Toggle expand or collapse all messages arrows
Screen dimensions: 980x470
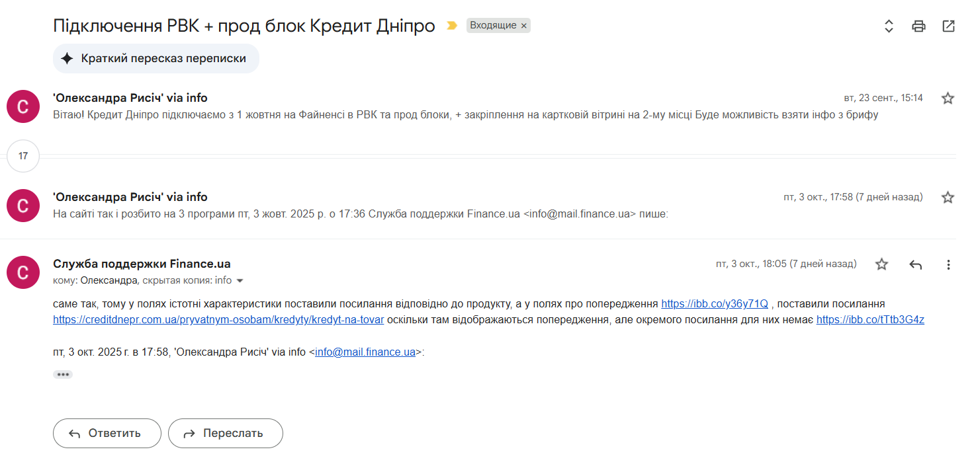coord(889,26)
